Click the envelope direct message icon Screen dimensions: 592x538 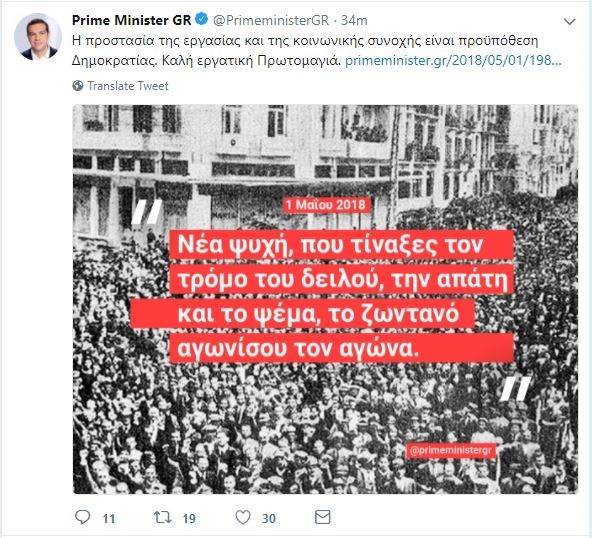[323, 517]
